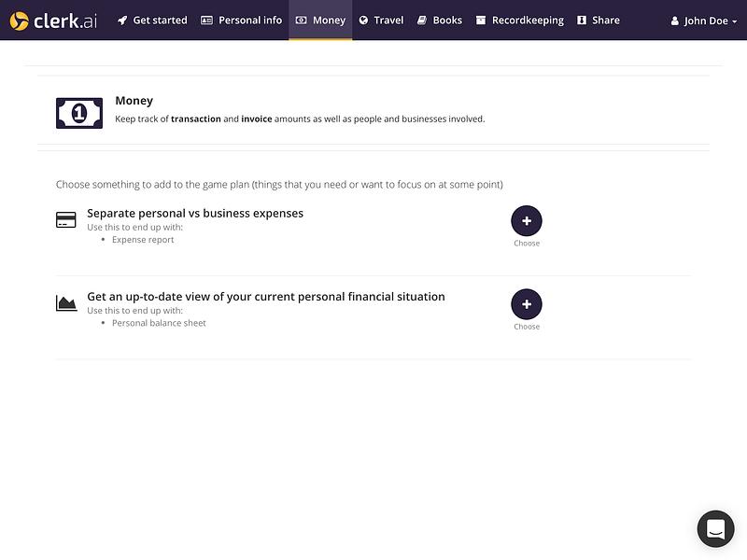The image size is (747, 560).
Task: Click Separate personal vs business expenses heading
Action: (x=195, y=213)
